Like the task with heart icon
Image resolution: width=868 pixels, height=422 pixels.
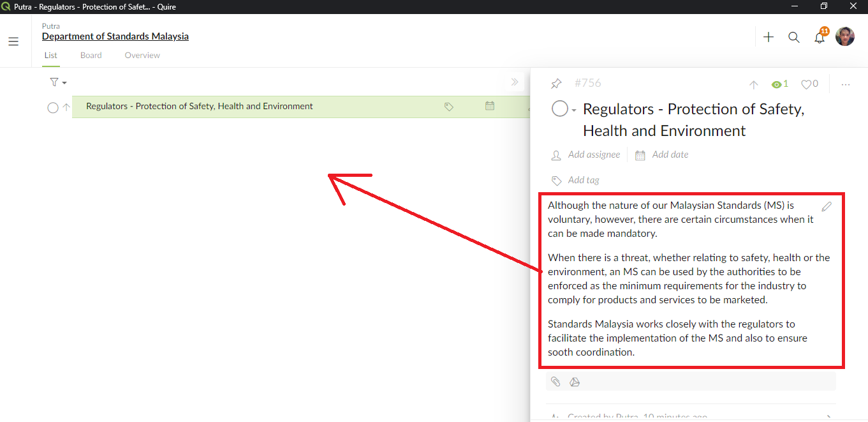(x=806, y=84)
